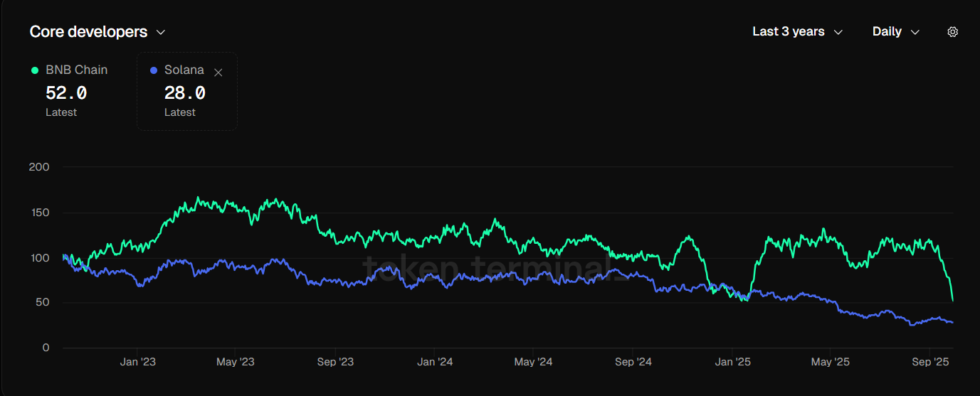Click the Jan '24 x-axis label
The image size is (980, 396).
tap(435, 362)
